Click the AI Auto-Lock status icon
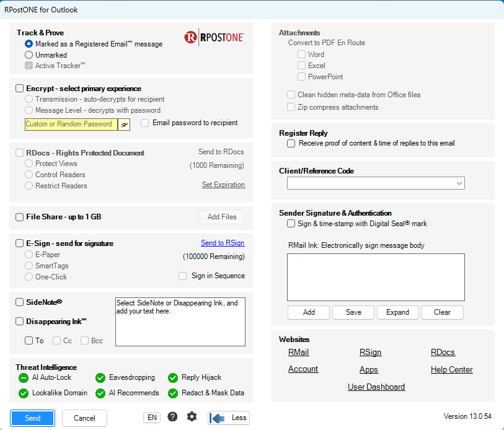This screenshot has height=430, width=504. pos(24,378)
